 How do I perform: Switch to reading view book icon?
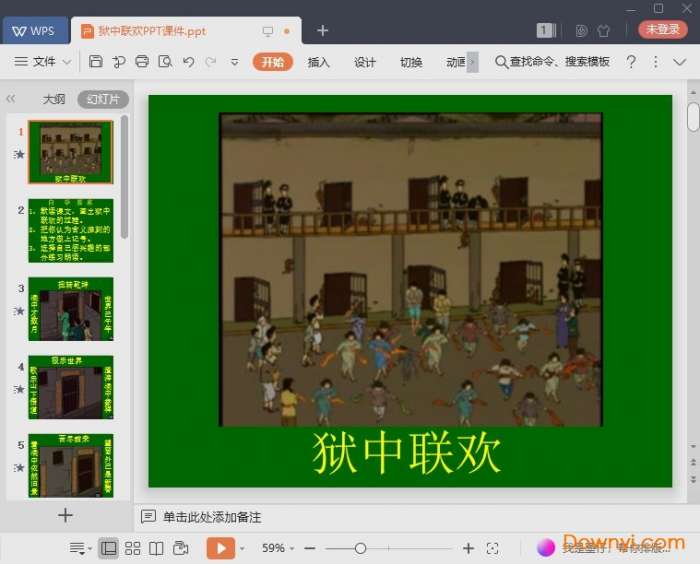click(156, 548)
